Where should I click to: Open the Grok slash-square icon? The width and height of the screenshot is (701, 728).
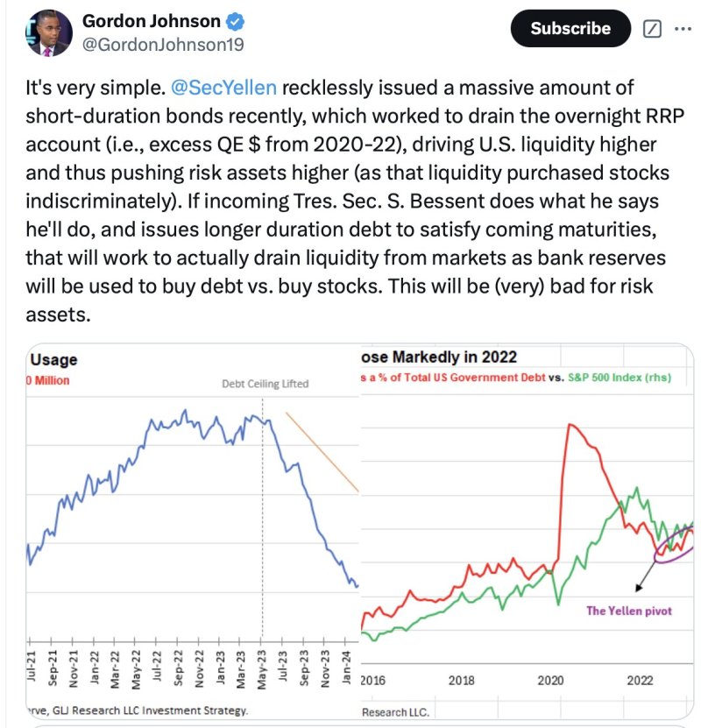click(651, 28)
